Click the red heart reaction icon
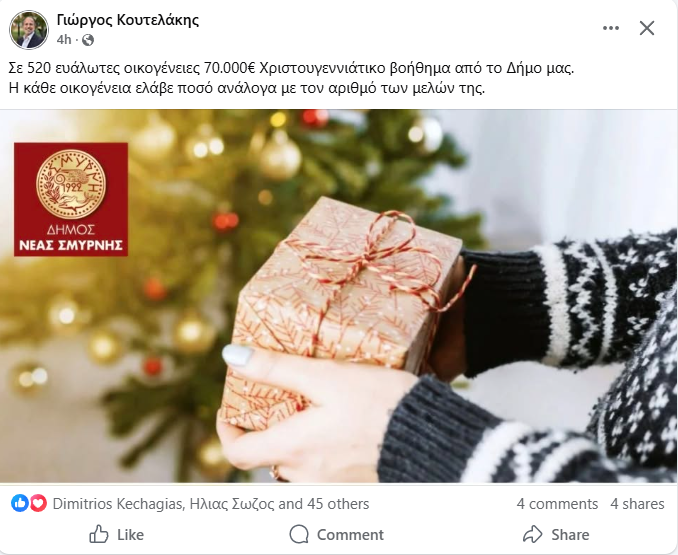This screenshot has height=555, width=678. [38, 504]
